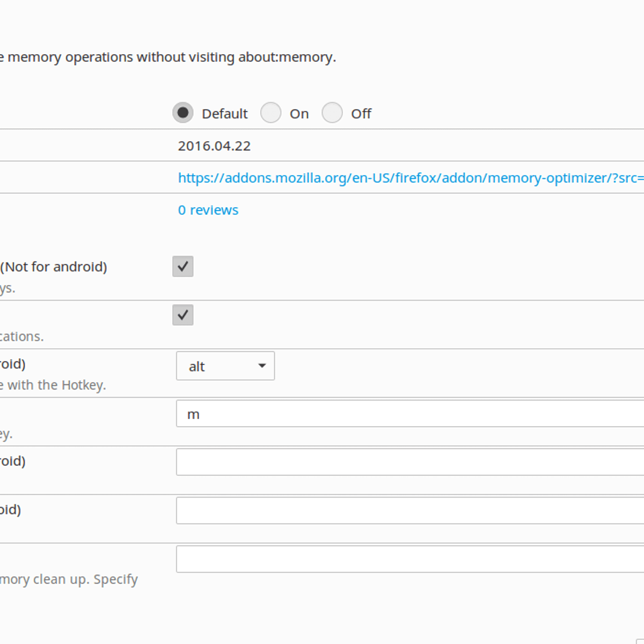
Task: Open the addons.mozilla.org memory-optimizer link
Action: tap(411, 178)
